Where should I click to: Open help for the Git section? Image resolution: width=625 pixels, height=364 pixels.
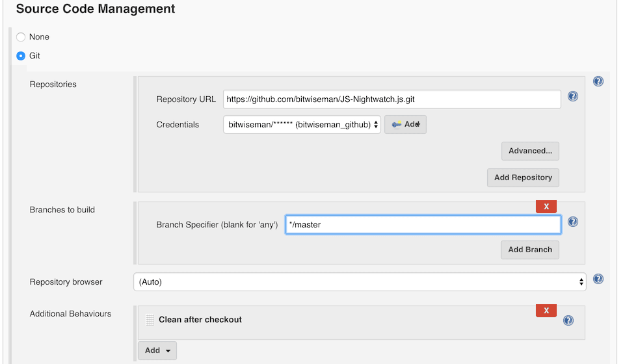pyautogui.click(x=598, y=82)
